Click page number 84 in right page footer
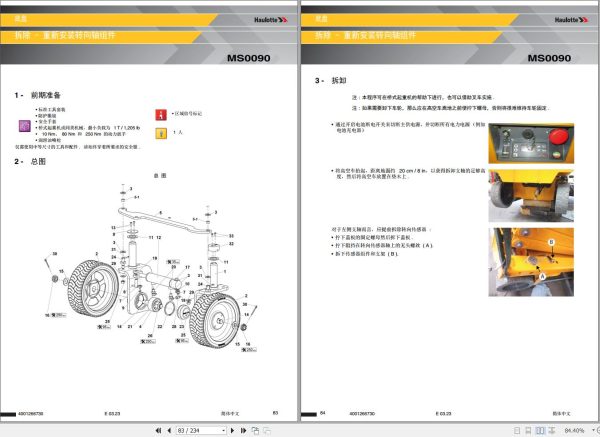Image resolution: width=600 pixels, height=437 pixels. 323,413
